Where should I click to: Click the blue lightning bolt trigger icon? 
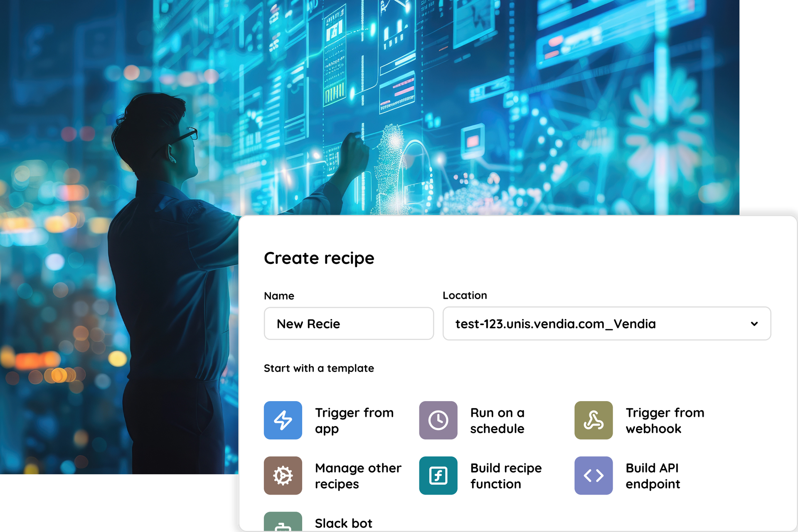283,420
